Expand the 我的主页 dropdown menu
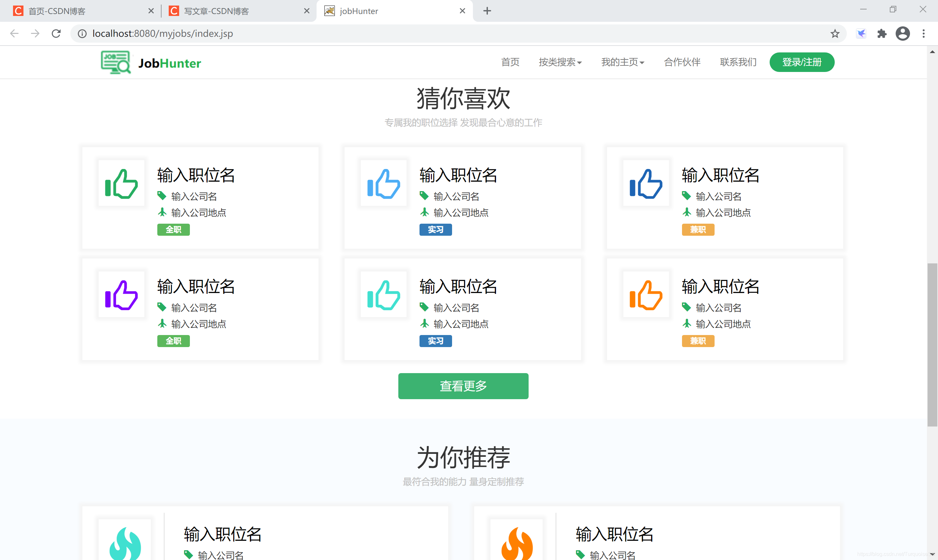 [x=623, y=62]
